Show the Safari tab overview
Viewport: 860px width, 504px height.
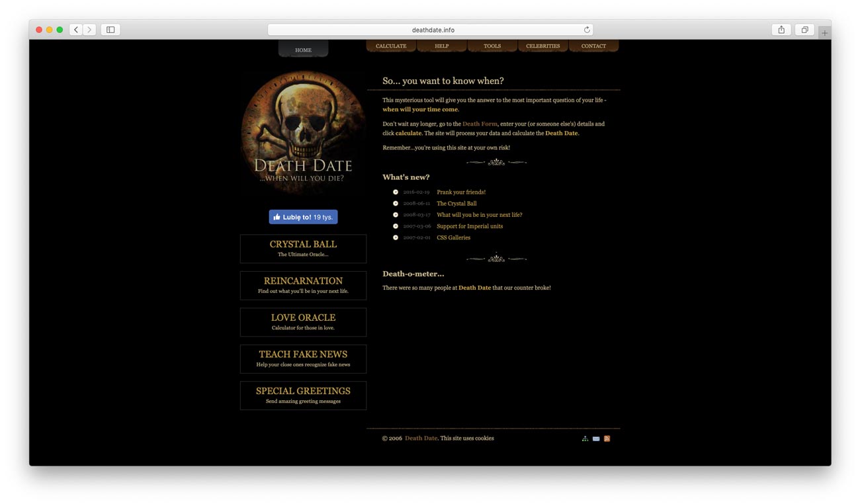(x=804, y=30)
